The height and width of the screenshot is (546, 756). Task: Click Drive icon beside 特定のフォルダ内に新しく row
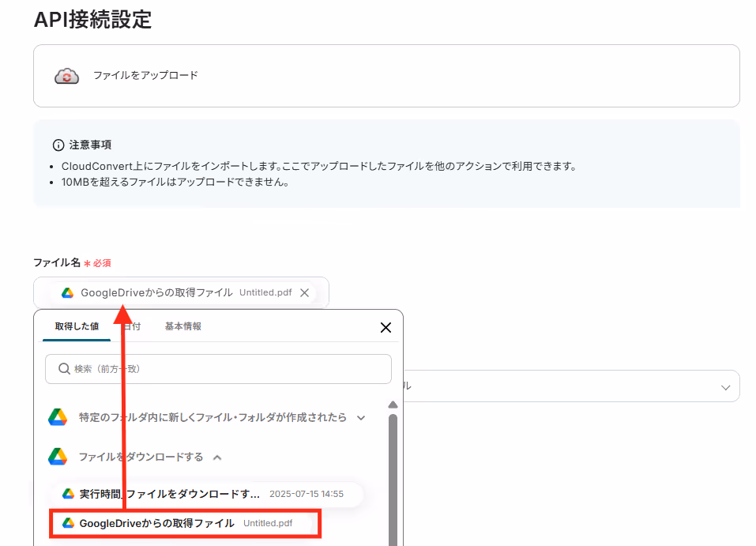click(x=58, y=417)
